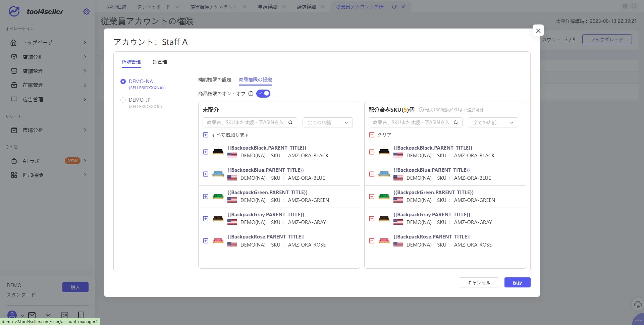Remove AMZ-ORA-GRAY from assigned SKUs
The image size is (644, 325).
[372, 219]
